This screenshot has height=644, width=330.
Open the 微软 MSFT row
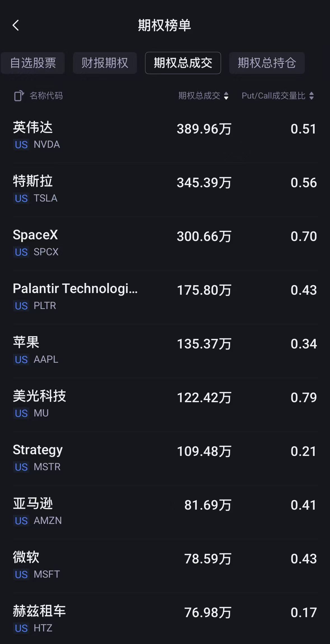point(165,566)
